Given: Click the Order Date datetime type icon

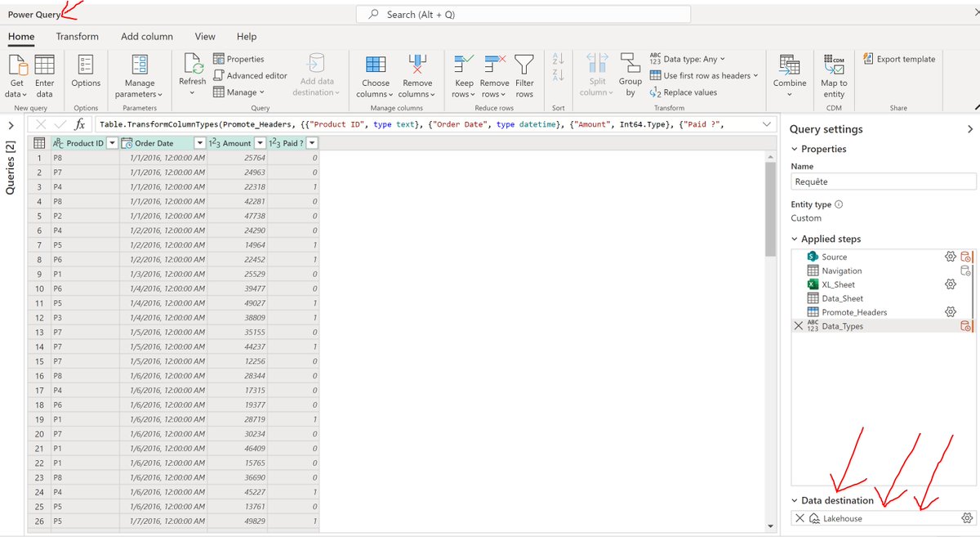Looking at the screenshot, I should click(x=127, y=143).
